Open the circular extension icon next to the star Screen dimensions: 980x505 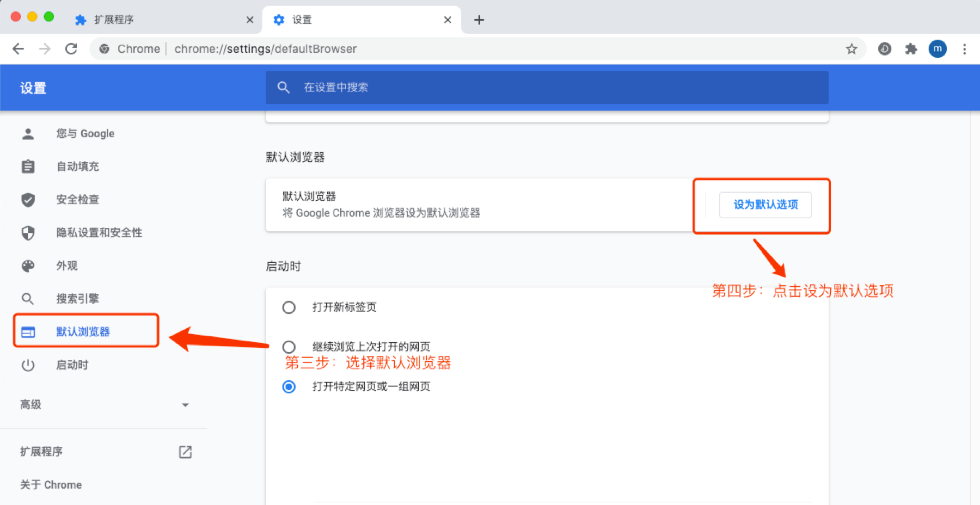[x=884, y=49]
